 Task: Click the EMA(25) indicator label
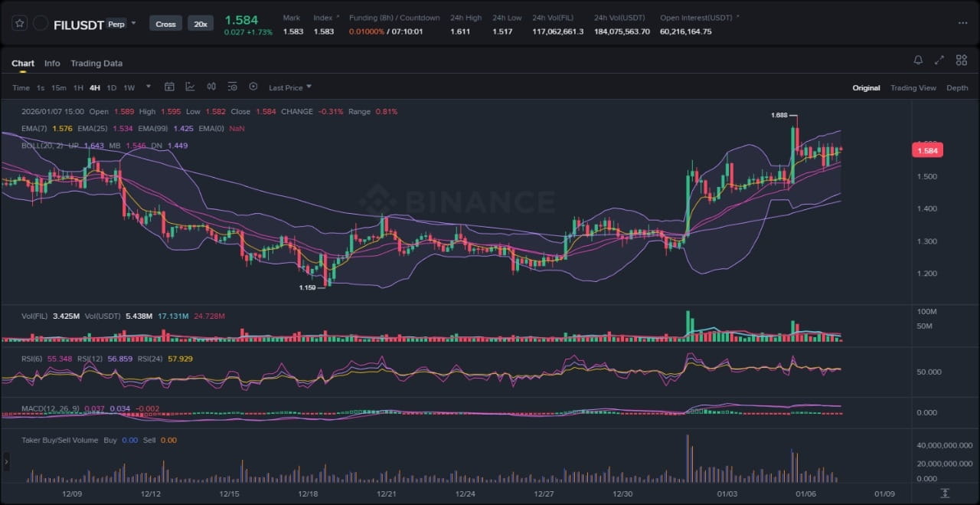tap(93, 129)
